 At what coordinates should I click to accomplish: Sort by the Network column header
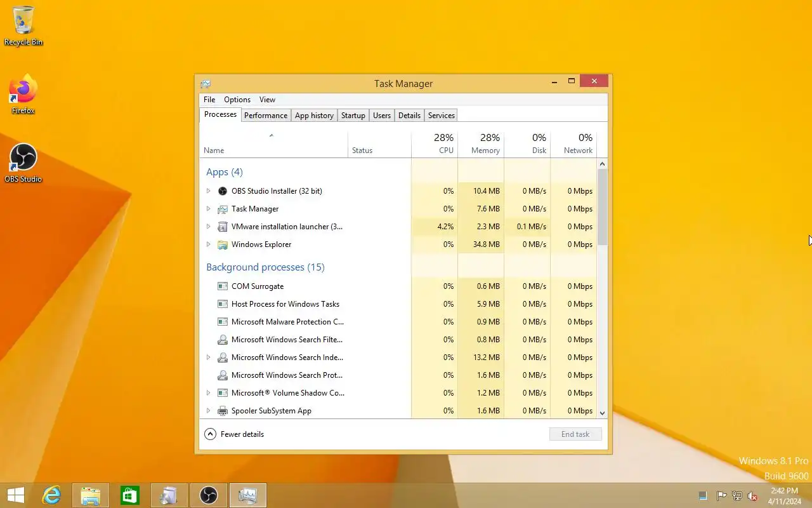click(573, 144)
